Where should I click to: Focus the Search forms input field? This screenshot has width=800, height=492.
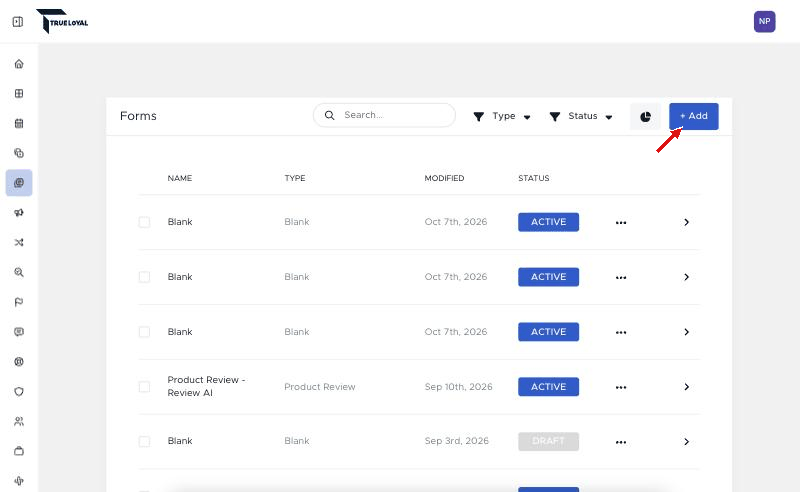click(x=384, y=115)
